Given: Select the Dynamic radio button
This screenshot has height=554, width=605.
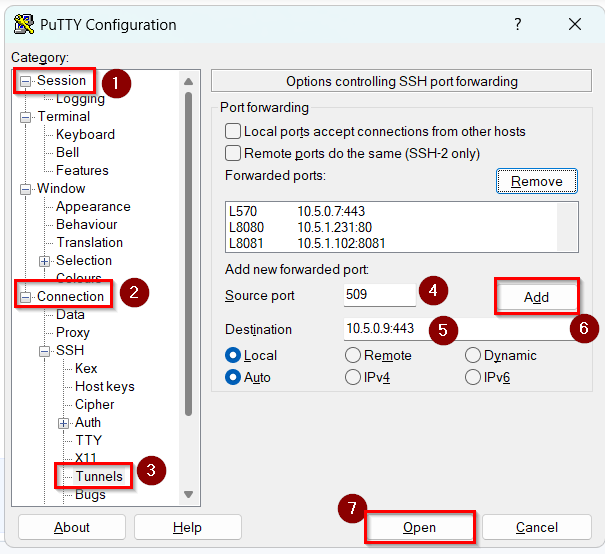Looking at the screenshot, I should [473, 355].
